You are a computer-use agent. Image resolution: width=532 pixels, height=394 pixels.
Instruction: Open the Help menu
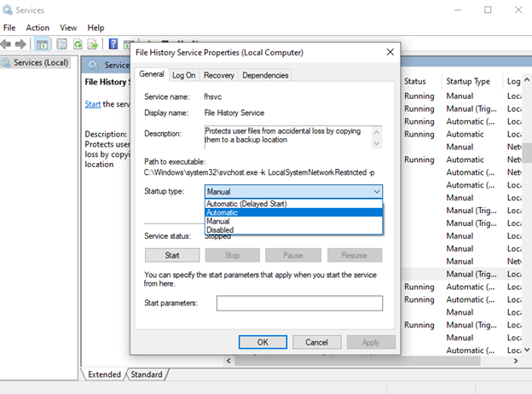coord(95,28)
